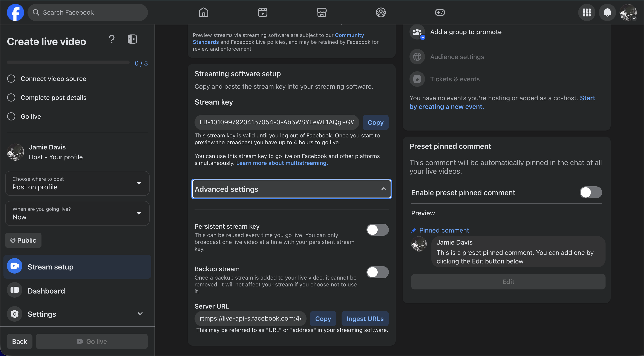Click the setup progress bar
The width and height of the screenshot is (644, 356).
(x=68, y=62)
